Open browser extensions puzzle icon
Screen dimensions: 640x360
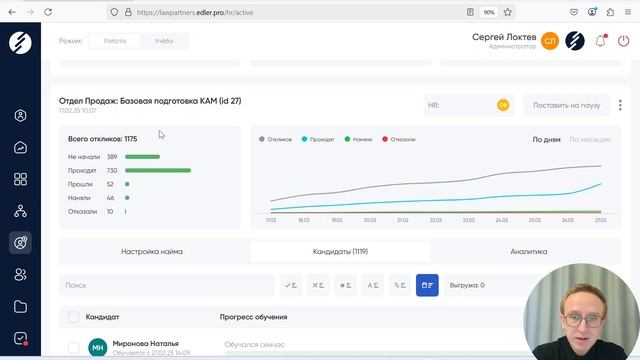[610, 12]
